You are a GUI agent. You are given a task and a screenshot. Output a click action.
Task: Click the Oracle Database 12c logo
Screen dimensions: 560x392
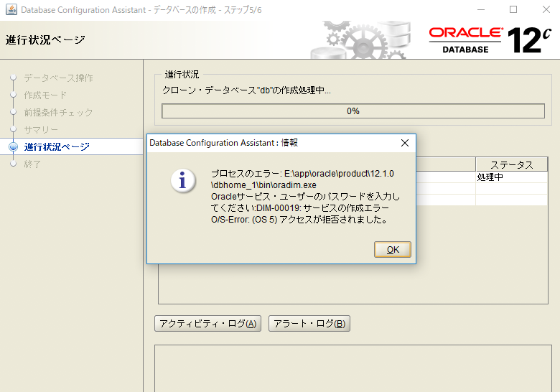[x=490, y=40]
